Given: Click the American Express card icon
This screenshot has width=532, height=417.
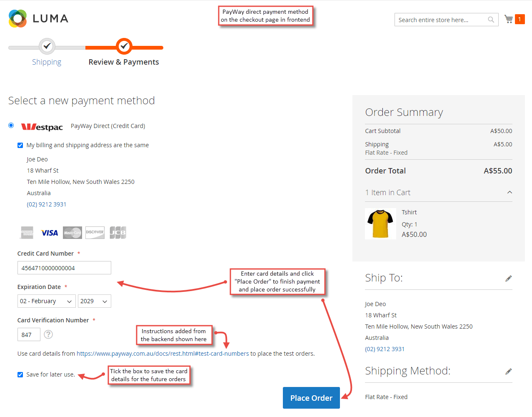Looking at the screenshot, I should [x=27, y=233].
